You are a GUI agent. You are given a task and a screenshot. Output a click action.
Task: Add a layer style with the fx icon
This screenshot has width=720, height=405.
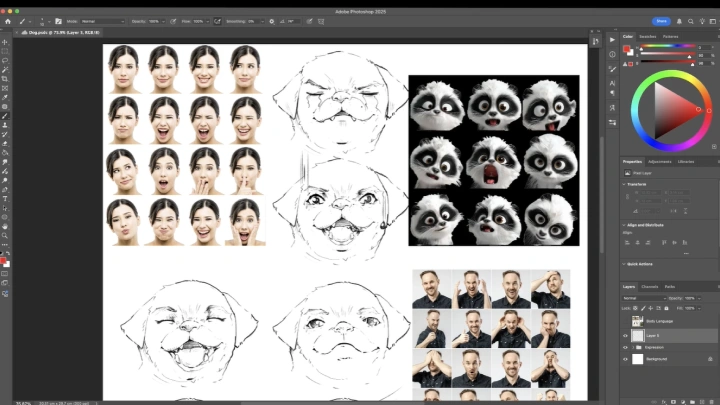point(664,402)
